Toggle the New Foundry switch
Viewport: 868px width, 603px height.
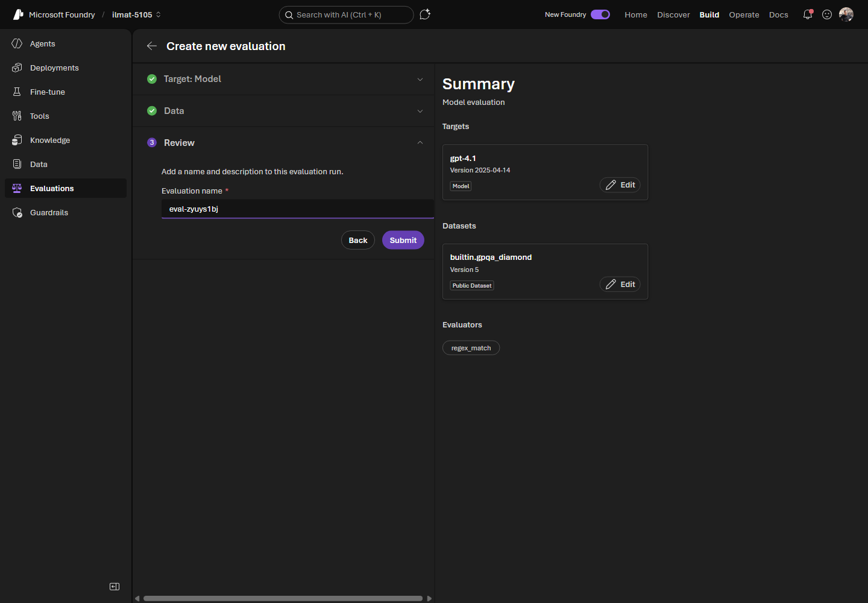(x=600, y=14)
